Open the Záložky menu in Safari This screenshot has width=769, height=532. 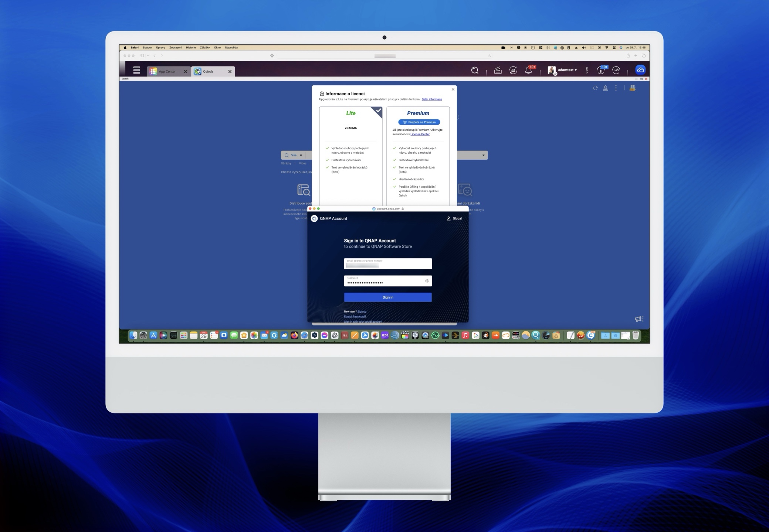pyautogui.click(x=204, y=48)
